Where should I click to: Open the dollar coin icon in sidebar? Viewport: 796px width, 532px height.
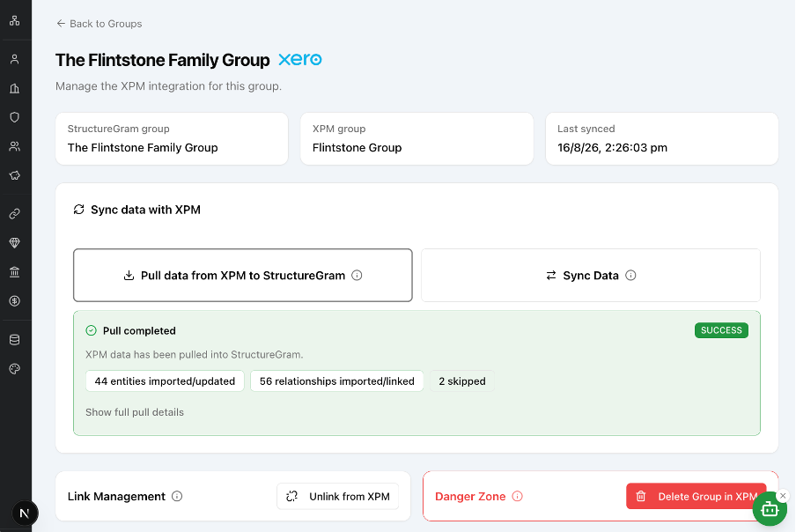click(x=15, y=301)
